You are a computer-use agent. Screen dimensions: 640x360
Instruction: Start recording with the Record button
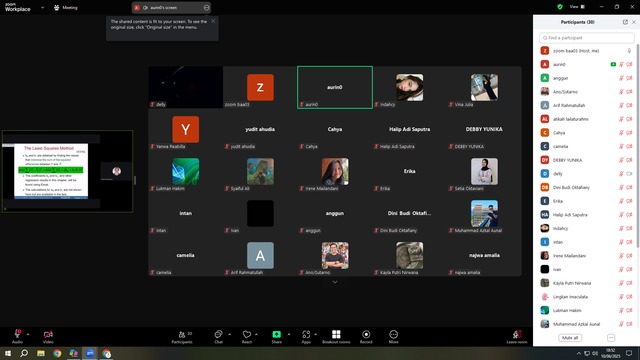tap(366, 337)
